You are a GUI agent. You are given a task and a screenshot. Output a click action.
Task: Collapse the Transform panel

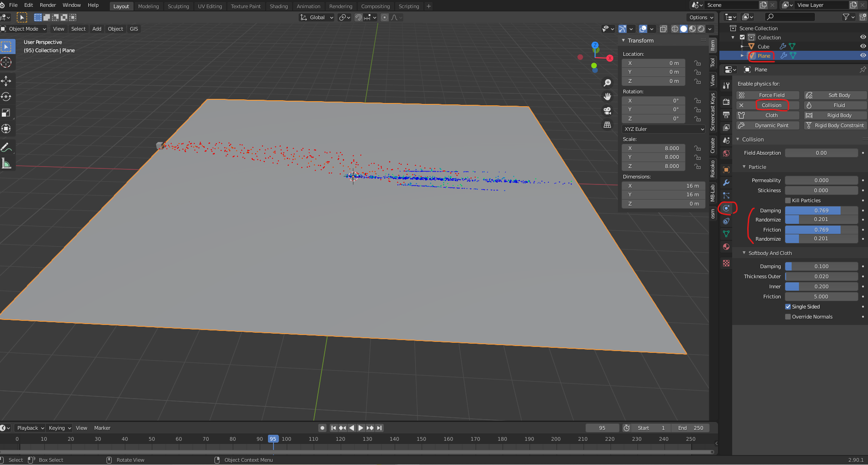[623, 41]
